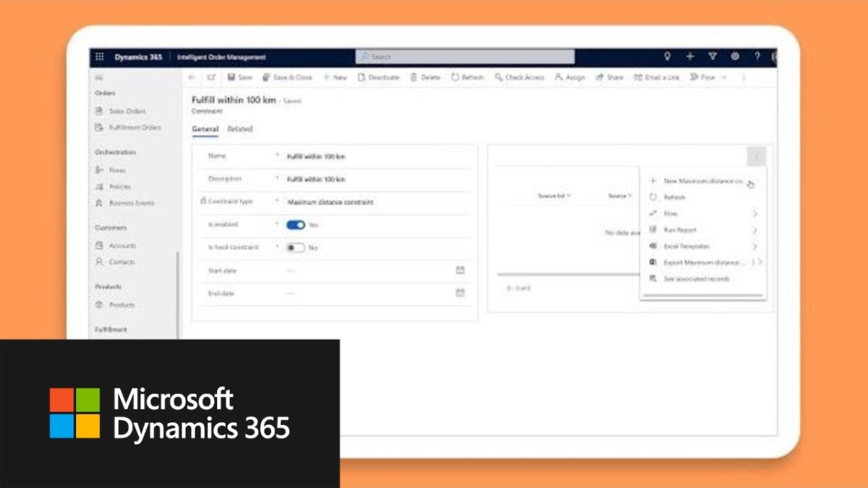Viewport: 868px width, 488px height.
Task: Click Refresh in the command bar
Action: click(467, 77)
